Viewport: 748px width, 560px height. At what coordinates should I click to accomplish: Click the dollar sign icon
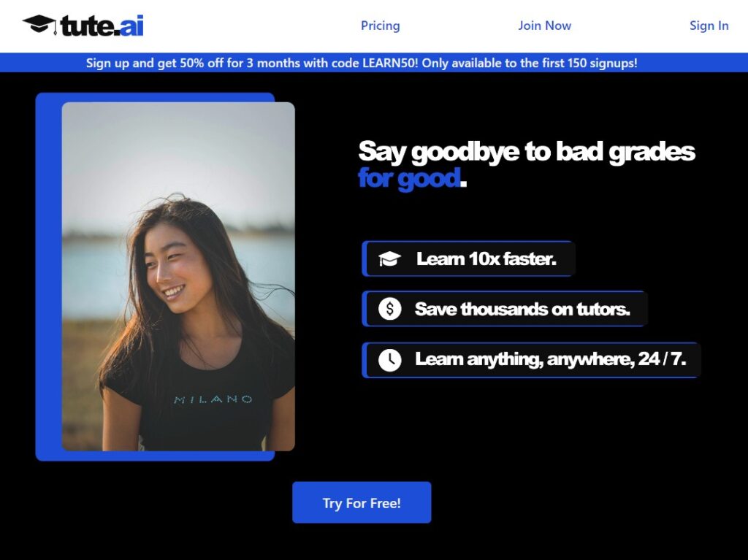click(x=390, y=309)
